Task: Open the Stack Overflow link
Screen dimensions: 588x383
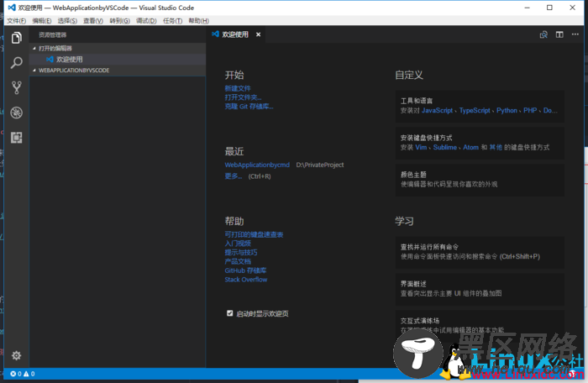Action: point(246,280)
